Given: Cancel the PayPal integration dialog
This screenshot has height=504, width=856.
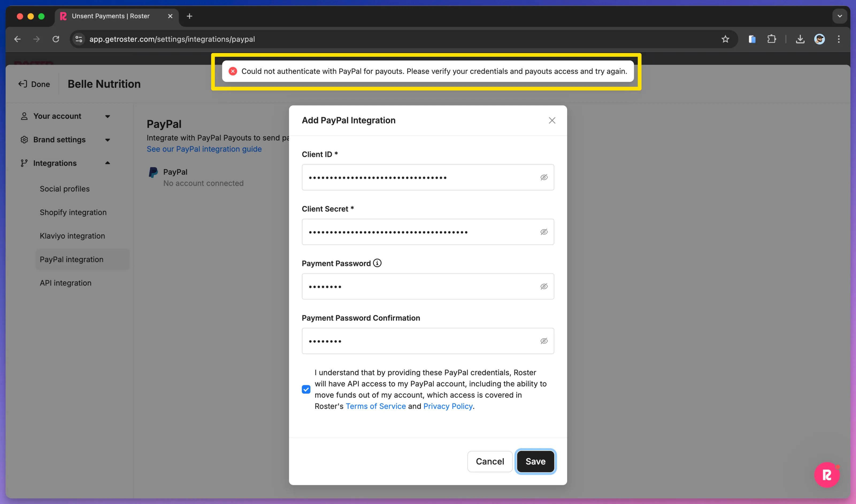Looking at the screenshot, I should 490,461.
